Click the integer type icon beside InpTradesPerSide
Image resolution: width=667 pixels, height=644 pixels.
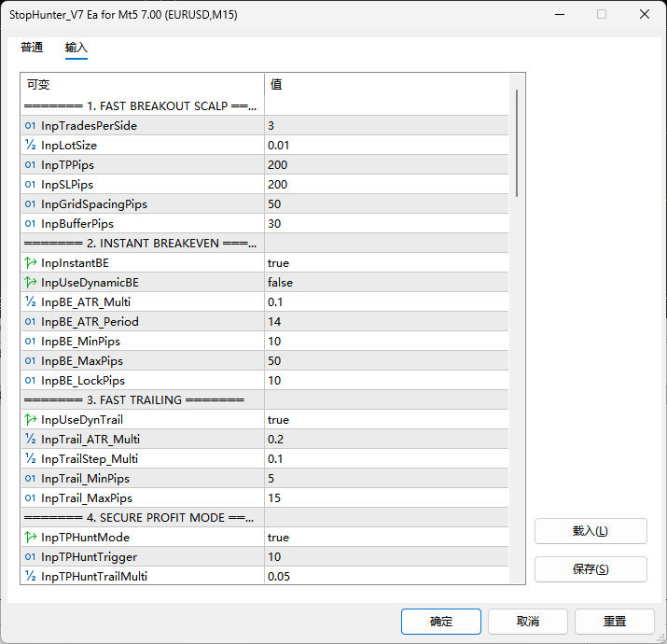pyautogui.click(x=31, y=126)
